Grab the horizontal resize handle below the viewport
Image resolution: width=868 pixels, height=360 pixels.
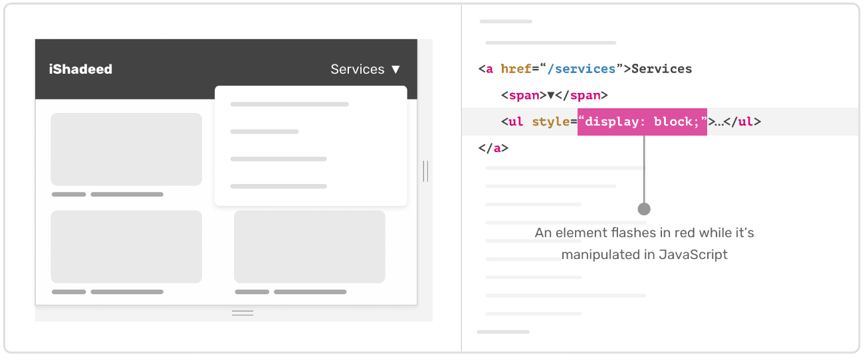[243, 313]
